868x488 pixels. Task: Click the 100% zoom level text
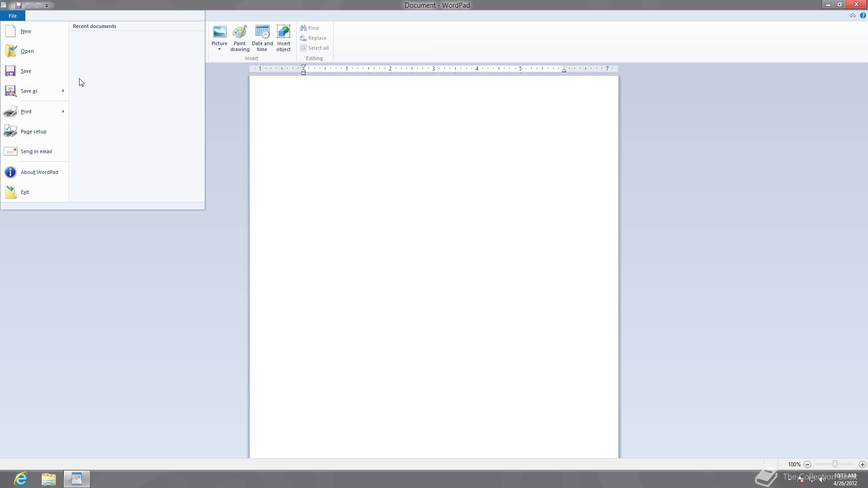pos(794,465)
